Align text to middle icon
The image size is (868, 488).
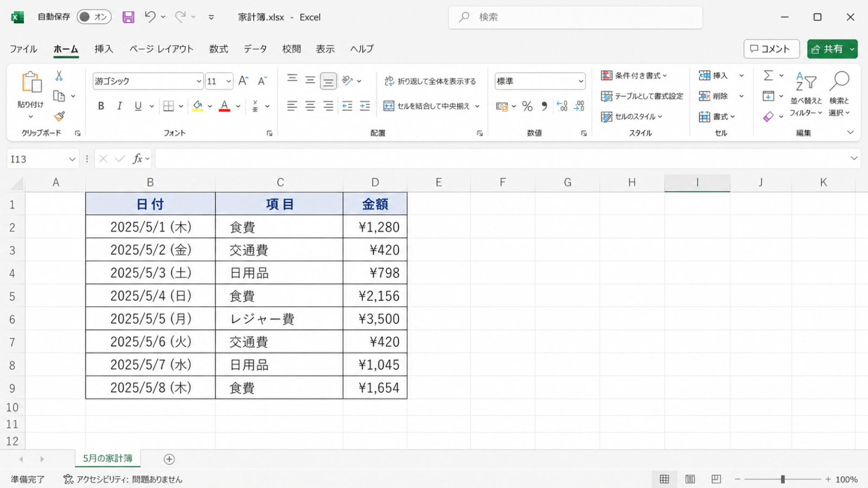[x=310, y=80]
